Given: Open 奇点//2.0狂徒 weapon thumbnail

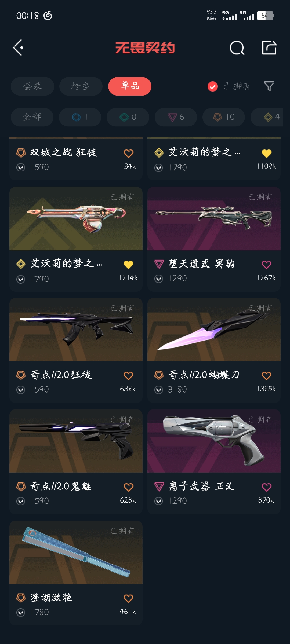Looking at the screenshot, I should (76, 330).
